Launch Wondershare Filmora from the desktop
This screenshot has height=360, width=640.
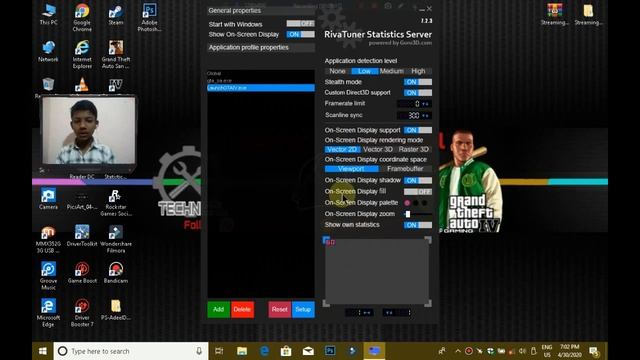coord(116,238)
